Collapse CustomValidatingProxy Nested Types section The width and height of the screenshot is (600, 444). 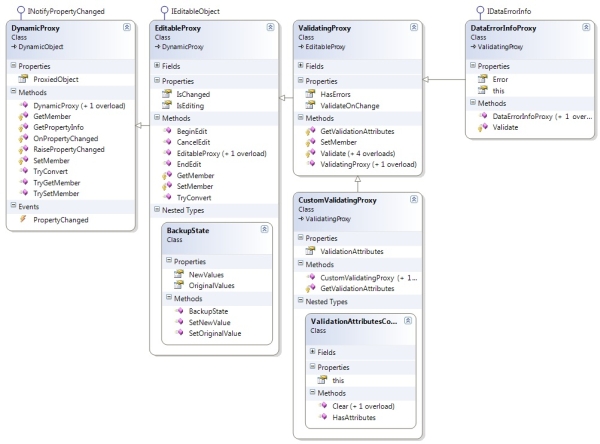300,301
